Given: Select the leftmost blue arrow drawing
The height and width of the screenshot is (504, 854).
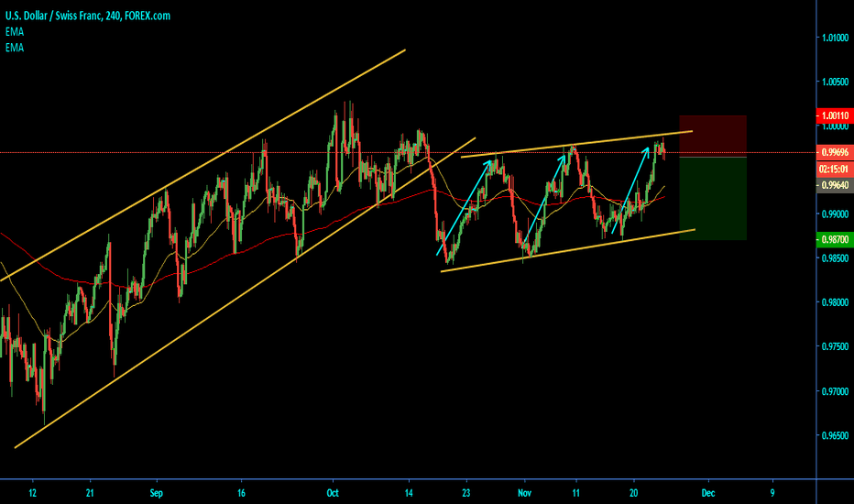Looking at the screenshot, I should tap(467, 207).
